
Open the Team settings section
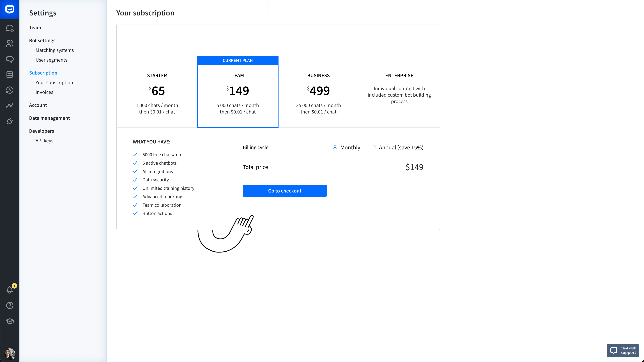tap(35, 27)
